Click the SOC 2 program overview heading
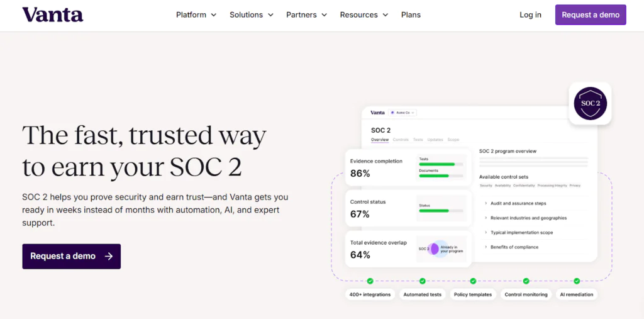Image resolution: width=644 pixels, height=319 pixels. [508, 151]
